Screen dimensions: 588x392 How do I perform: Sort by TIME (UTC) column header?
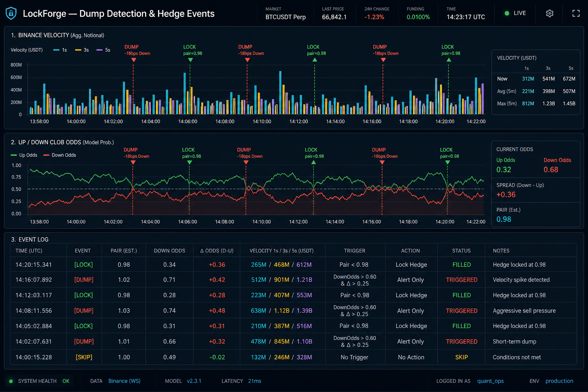click(29, 251)
